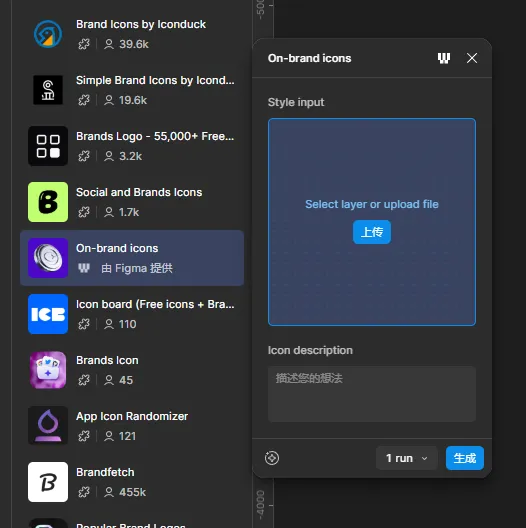This screenshot has height=528, width=526.
Task: Click Select layer or upload file text
Action: [x=372, y=204]
